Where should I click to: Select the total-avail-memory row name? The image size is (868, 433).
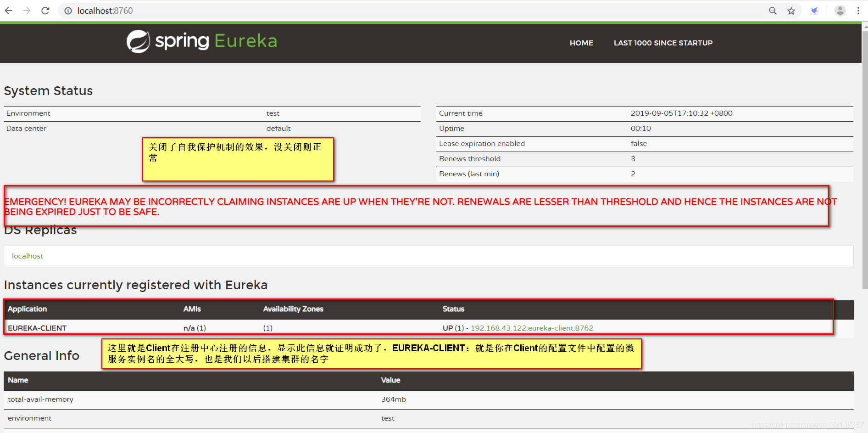tap(40, 399)
